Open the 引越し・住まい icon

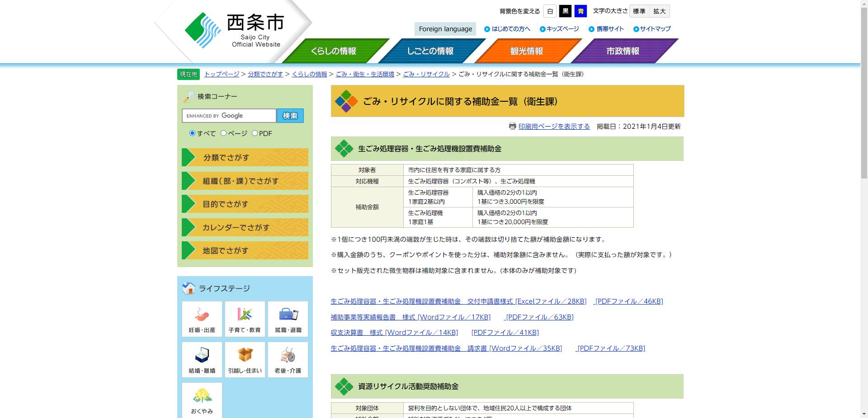245,359
